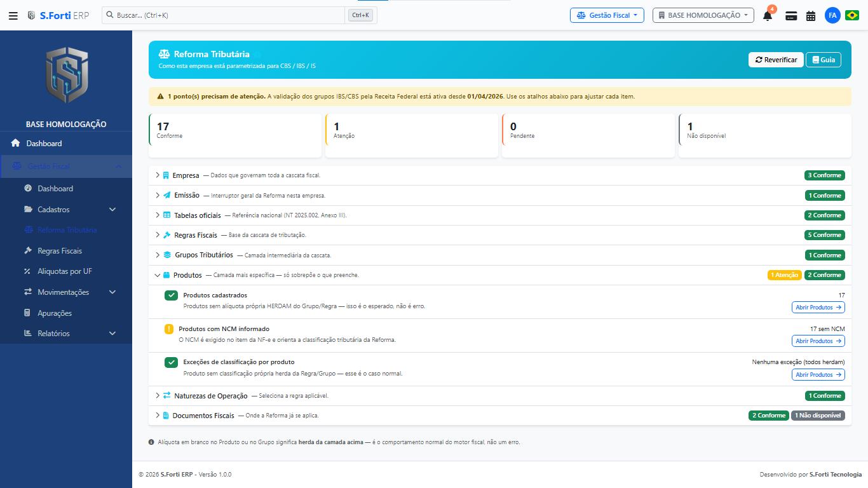Click the Regras Fiscais gavel icon in sidebar
The width and height of the screenshot is (868, 488).
[28, 251]
